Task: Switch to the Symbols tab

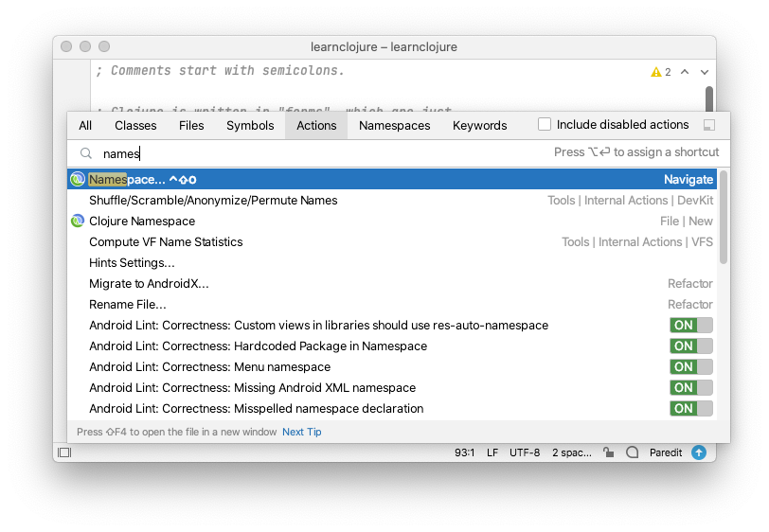Action: tap(250, 126)
